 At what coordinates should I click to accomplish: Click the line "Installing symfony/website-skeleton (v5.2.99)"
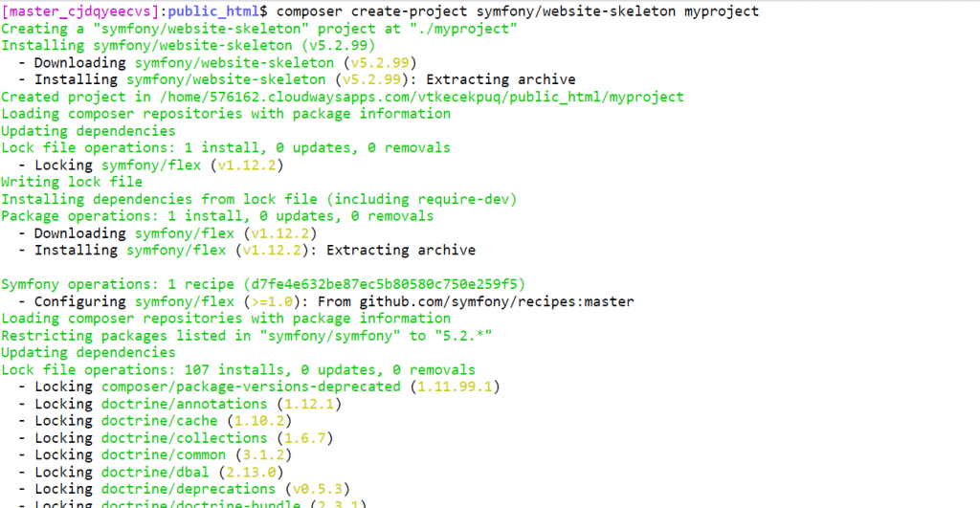(189, 46)
